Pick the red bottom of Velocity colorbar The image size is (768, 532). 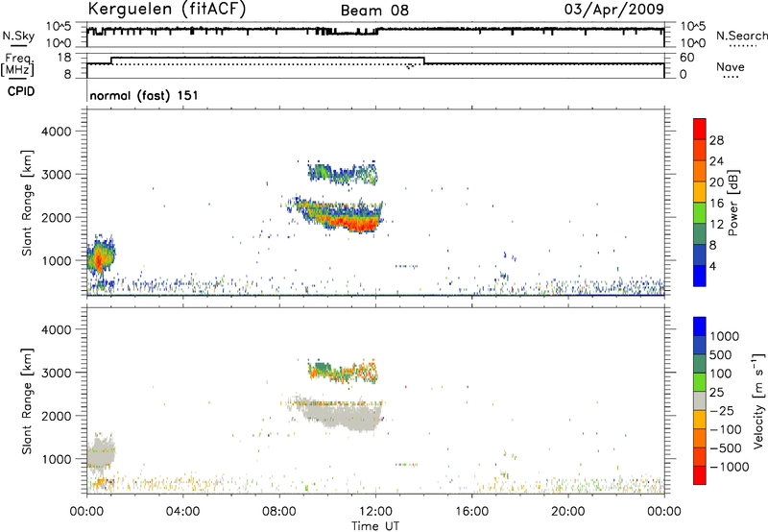click(700, 475)
